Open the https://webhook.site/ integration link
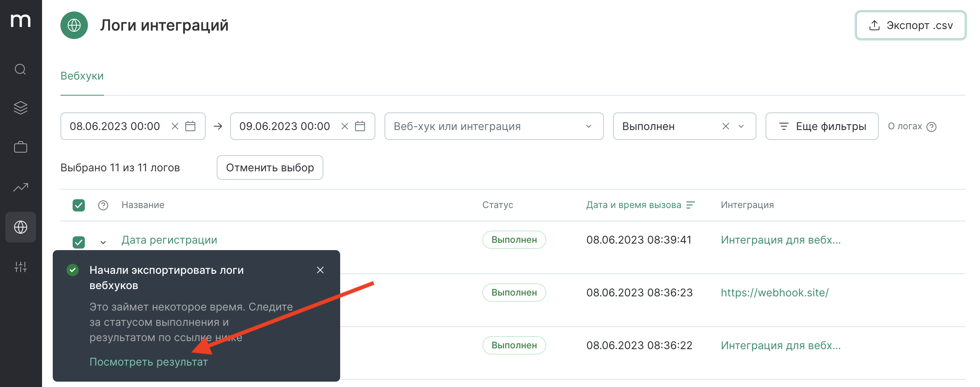 coord(775,293)
